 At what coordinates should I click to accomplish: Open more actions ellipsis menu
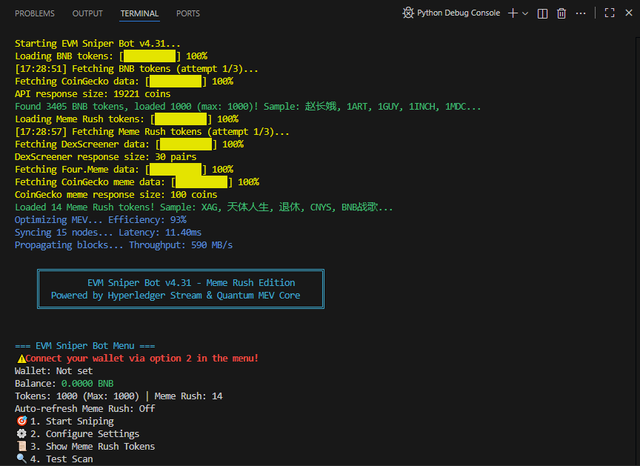(x=581, y=13)
